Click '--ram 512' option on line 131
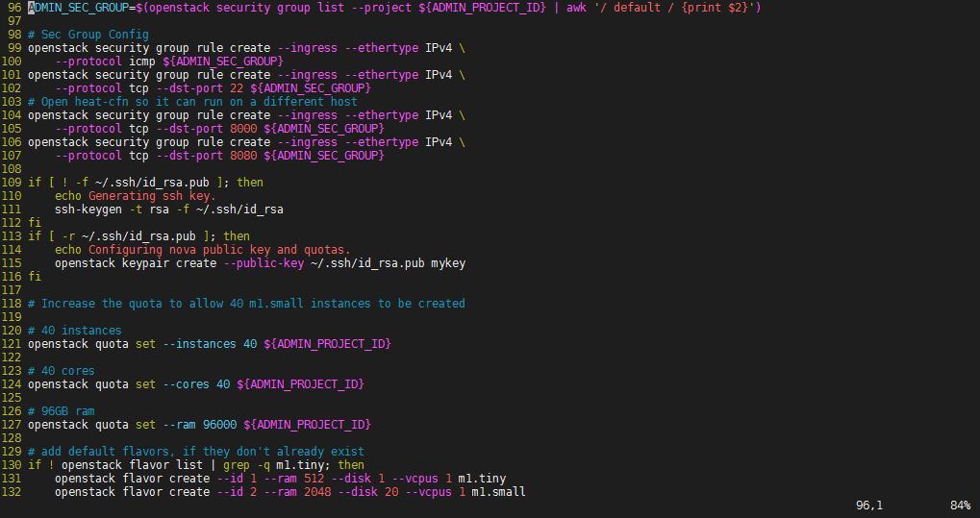Screen dimensions: 980x518 click(293, 478)
